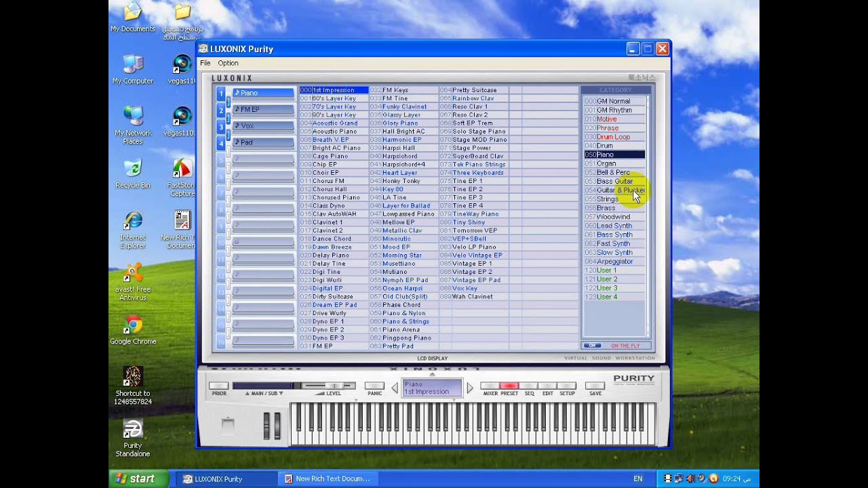Select the Arpeggiator category

pos(614,261)
